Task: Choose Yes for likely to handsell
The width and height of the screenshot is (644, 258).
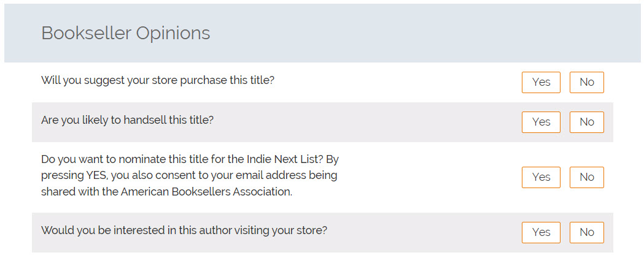Action: [x=541, y=122]
